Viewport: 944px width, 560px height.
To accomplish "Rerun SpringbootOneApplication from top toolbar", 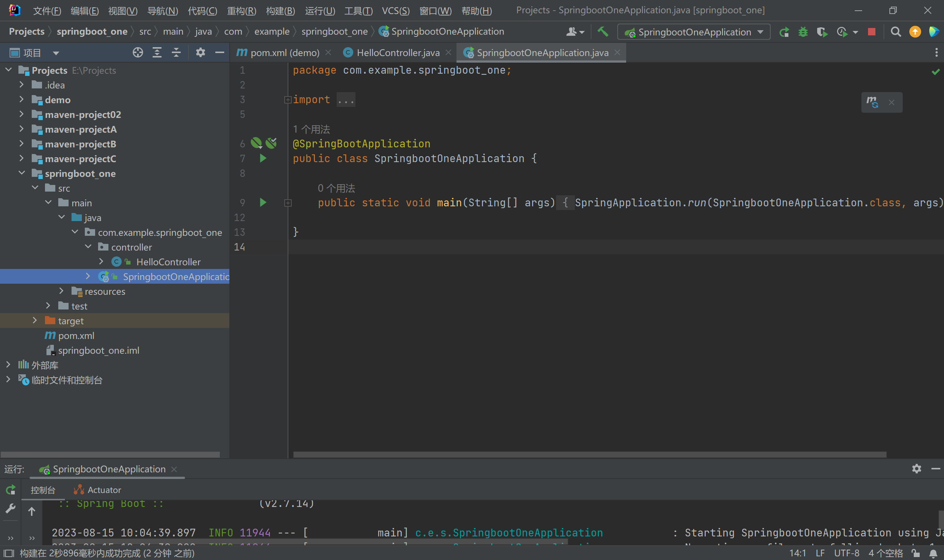I will 784,32.
